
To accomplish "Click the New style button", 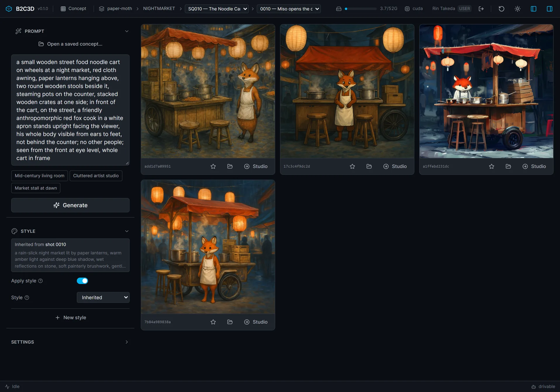I will [x=70, y=317].
